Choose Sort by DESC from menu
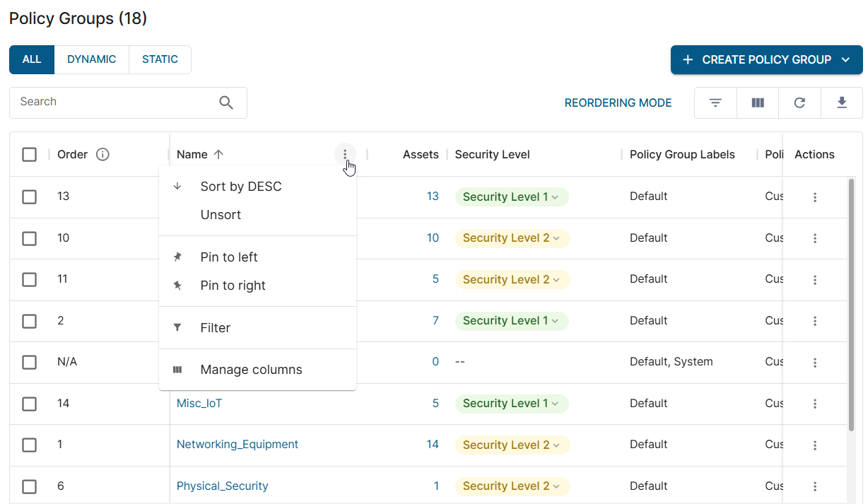 click(241, 187)
